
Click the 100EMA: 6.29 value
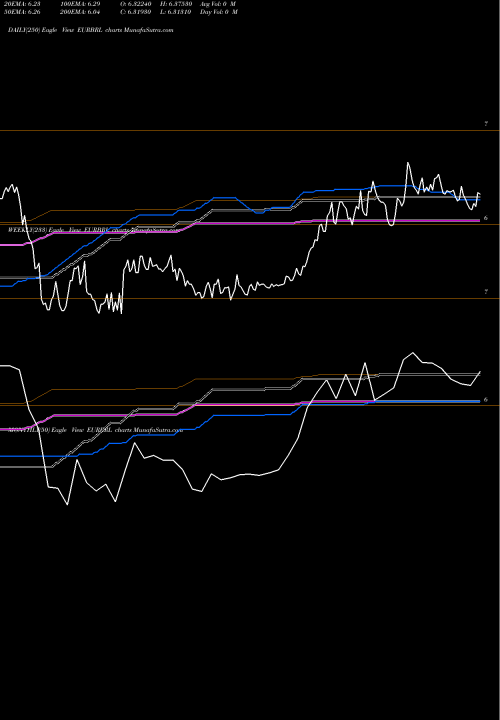[80, 4]
